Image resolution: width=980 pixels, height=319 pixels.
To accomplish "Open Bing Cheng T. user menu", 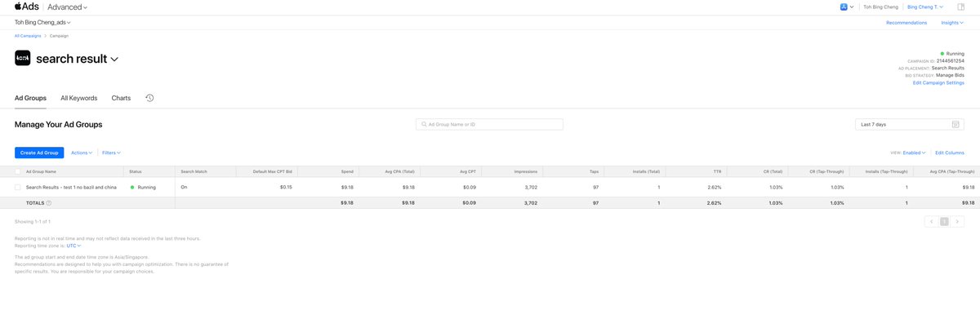I will pos(926,7).
